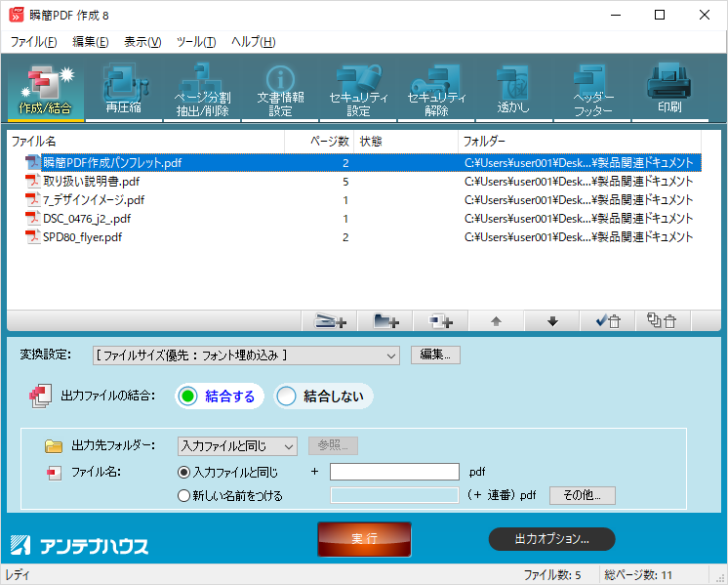Click add folder icon in list toolbar
728x585 pixels.
385,321
